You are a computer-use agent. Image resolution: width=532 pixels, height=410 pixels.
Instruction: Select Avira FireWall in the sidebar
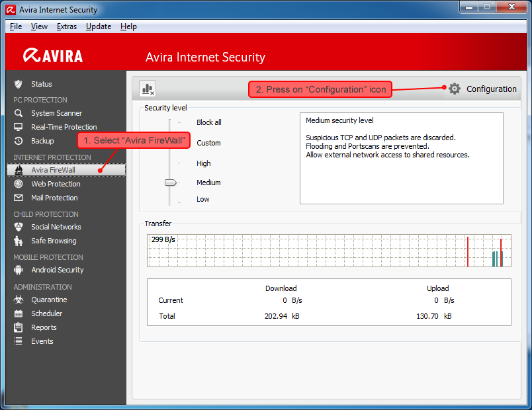point(52,170)
